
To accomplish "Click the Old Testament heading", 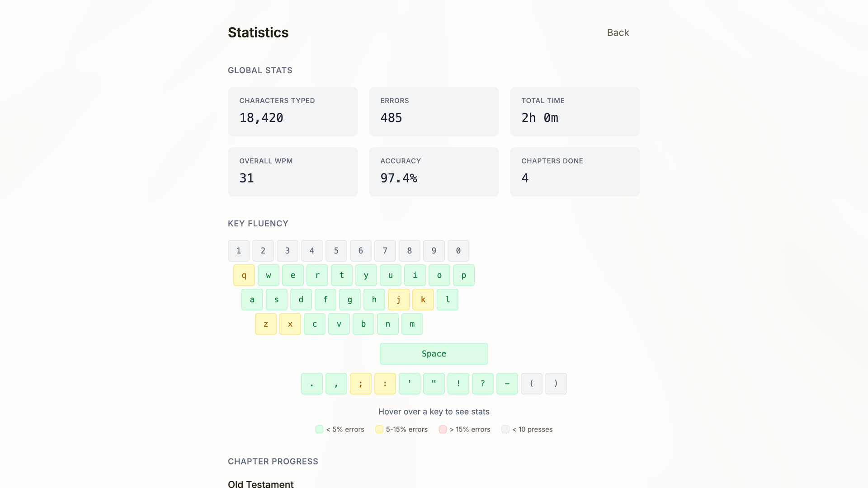I will click(x=261, y=484).
